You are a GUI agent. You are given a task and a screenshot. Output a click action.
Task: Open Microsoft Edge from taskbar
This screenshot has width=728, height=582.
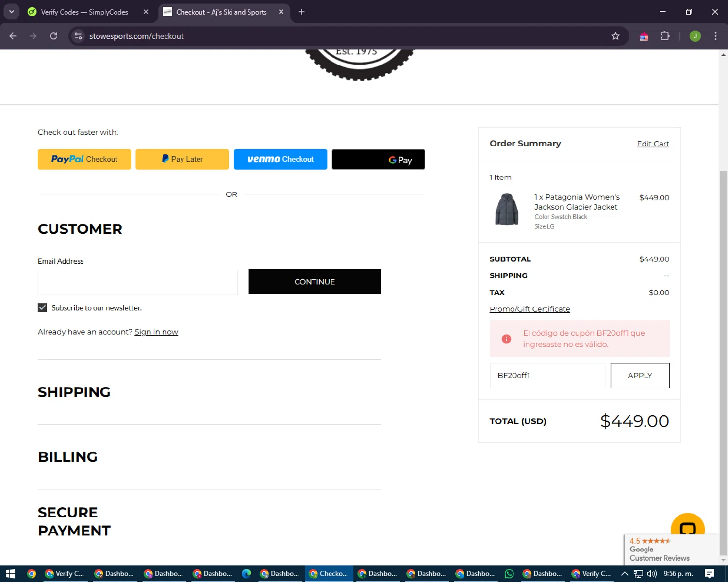[x=247, y=574]
